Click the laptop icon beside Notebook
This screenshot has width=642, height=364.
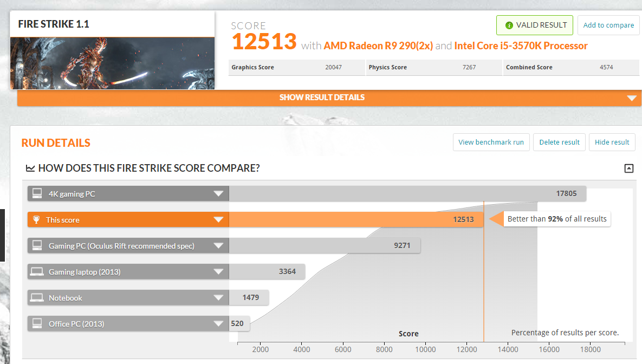coord(37,298)
